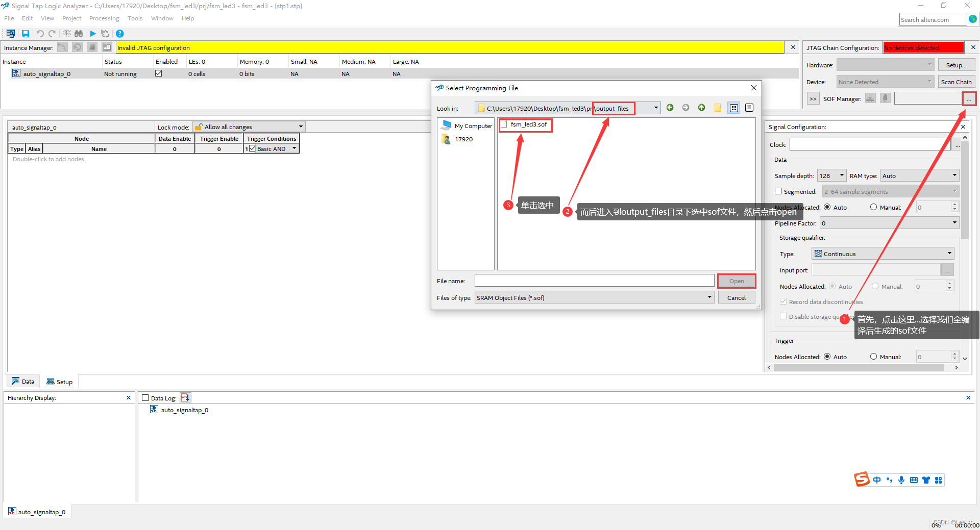Create a new folder in the file dialog
980x530 pixels.
pyautogui.click(x=718, y=108)
